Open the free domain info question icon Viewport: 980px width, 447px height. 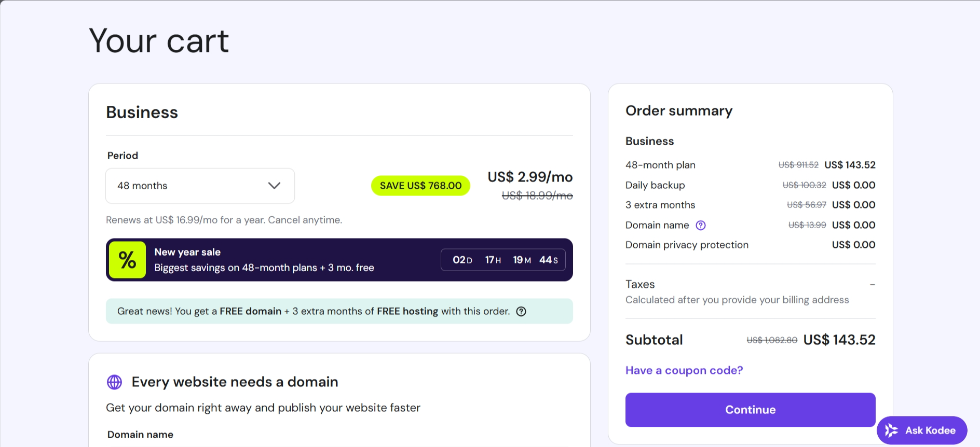(x=521, y=311)
